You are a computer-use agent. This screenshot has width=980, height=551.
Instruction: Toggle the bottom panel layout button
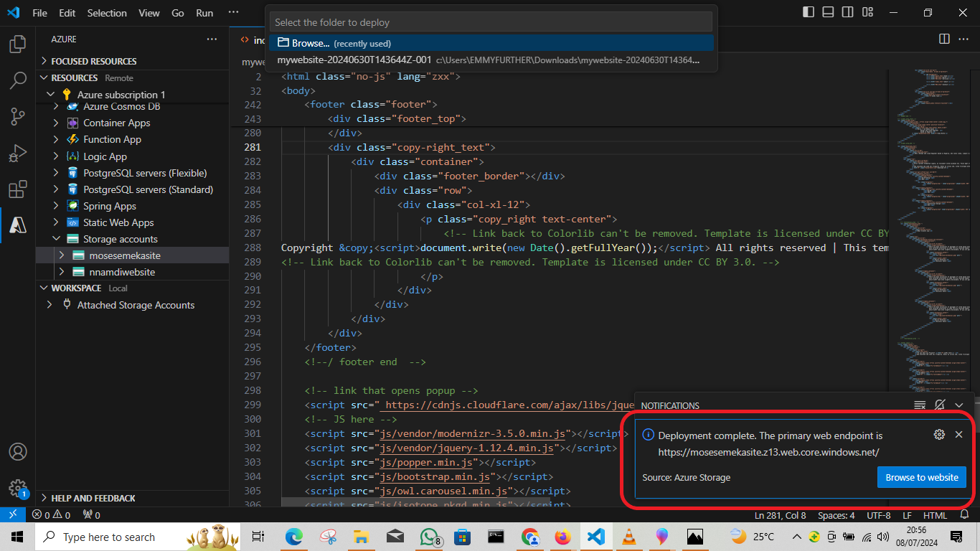[x=828, y=12]
